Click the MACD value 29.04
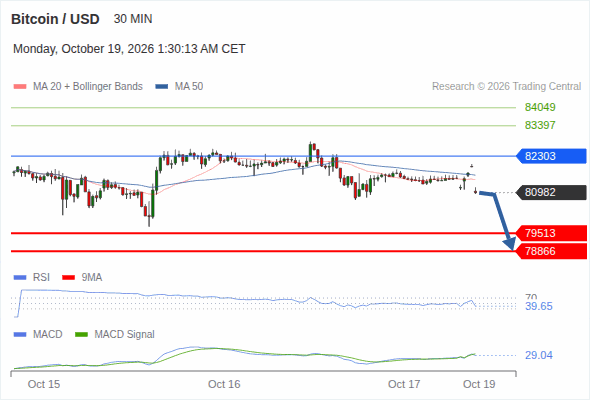The width and height of the screenshot is (590, 400). (x=539, y=355)
